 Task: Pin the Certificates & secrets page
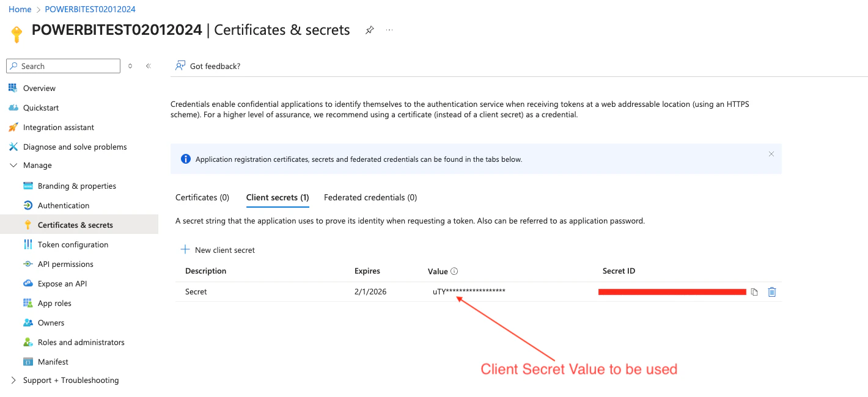click(369, 30)
